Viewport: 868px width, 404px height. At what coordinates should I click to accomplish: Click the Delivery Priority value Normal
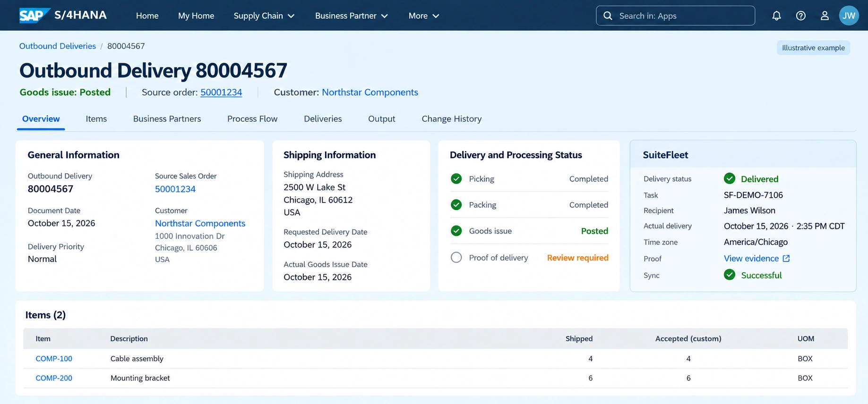(42, 259)
